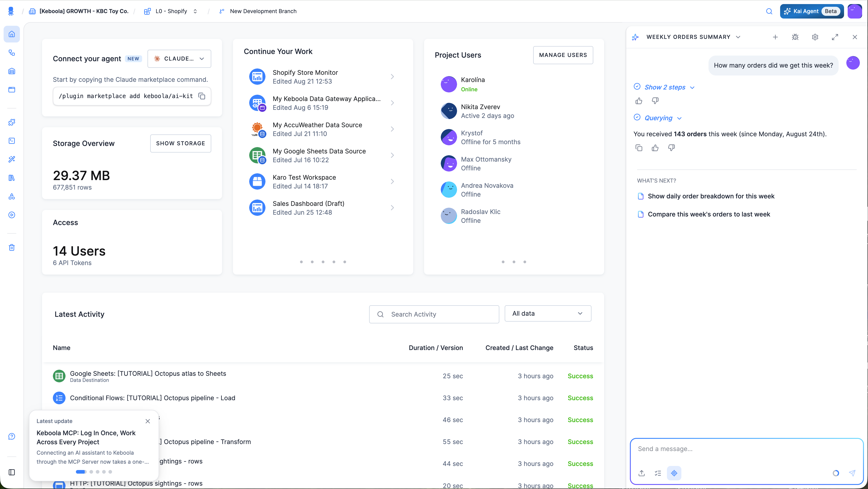Viewport: 868px width, 489px height.
Task: Open the Claude agent dropdown
Action: tap(179, 59)
